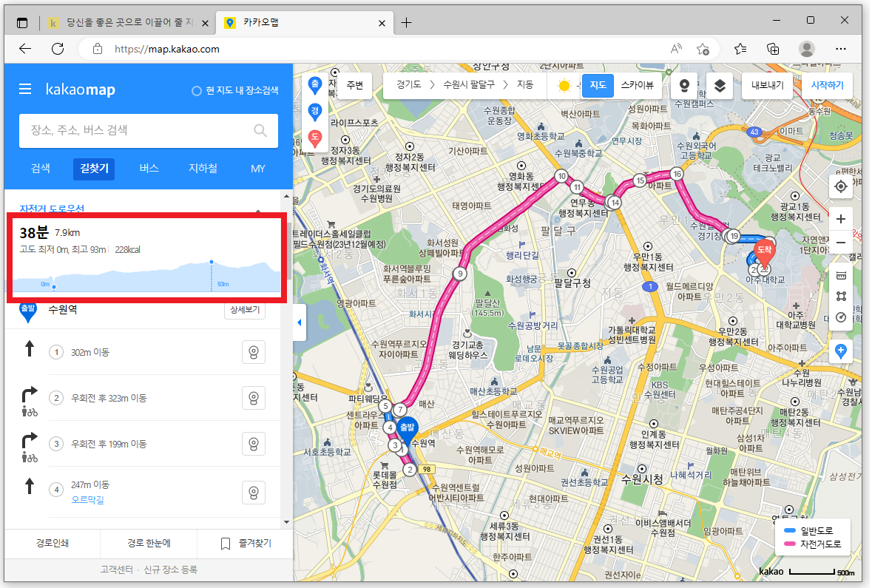Click the blue 출발 waypoint pin shortcut
The width and height of the screenshot is (872, 588).
point(315,85)
